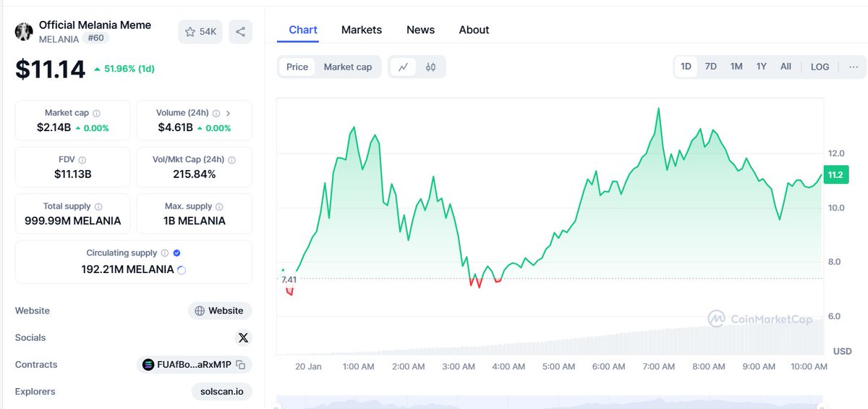Click the circulating supply progress ring icon

182,270
